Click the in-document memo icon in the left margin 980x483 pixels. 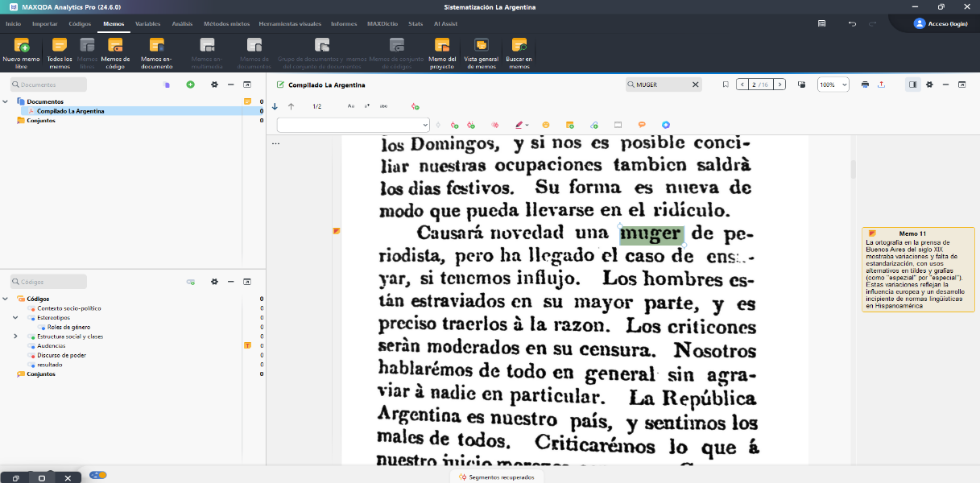point(337,231)
